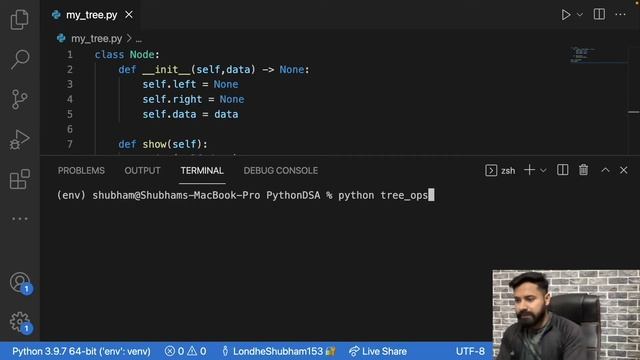Screen dimensions: 640x360
Task: Split the terminal panel
Action: point(562,170)
